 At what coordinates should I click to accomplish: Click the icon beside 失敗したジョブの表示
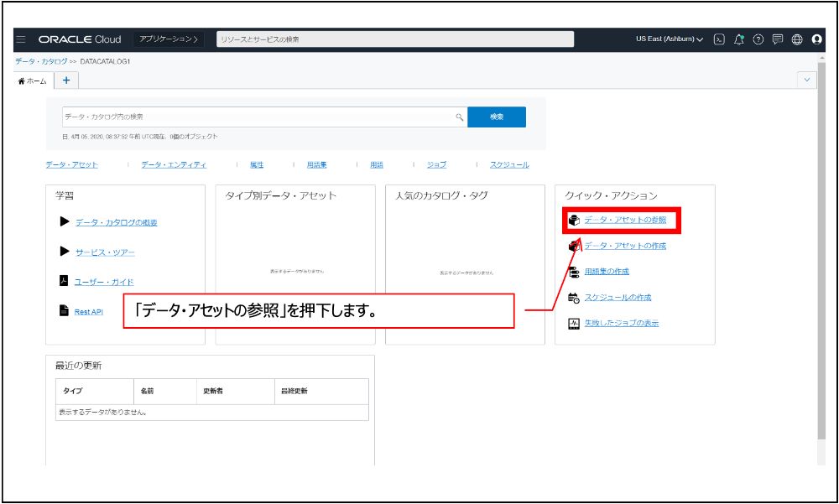point(574,323)
